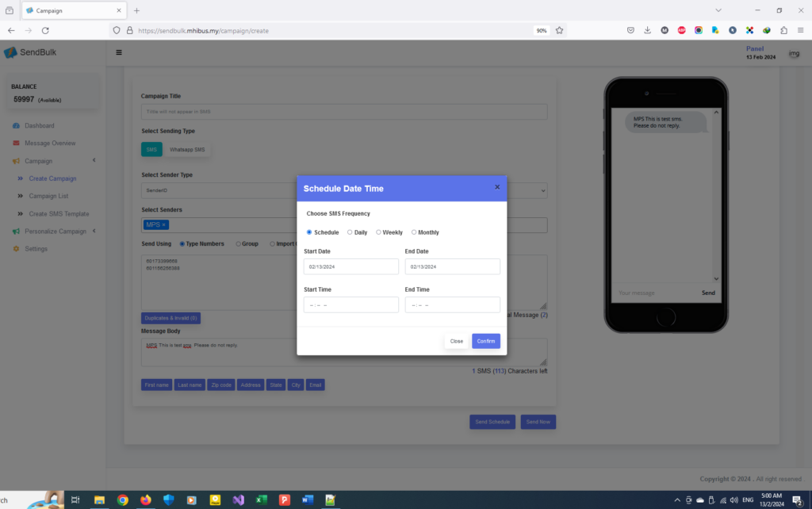812x509 pixels.
Task: Select the Daily frequency radio button
Action: [x=350, y=232]
